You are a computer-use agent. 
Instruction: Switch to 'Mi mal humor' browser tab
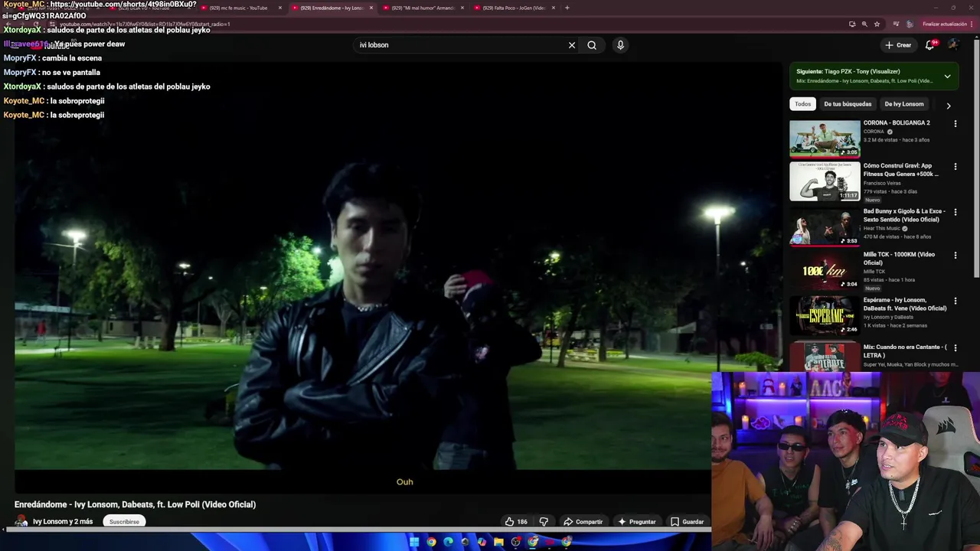click(x=421, y=8)
